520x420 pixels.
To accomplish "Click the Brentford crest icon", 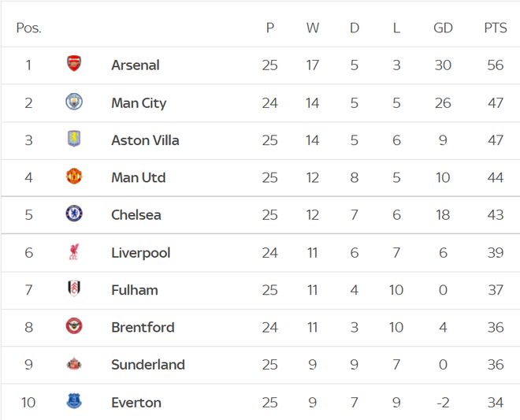I will [x=74, y=327].
